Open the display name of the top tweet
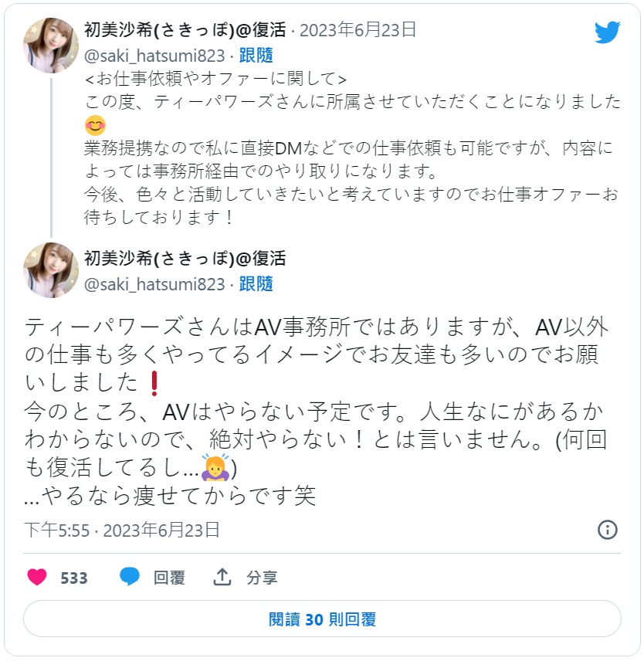This screenshot has width=644, height=661. pos(184,30)
